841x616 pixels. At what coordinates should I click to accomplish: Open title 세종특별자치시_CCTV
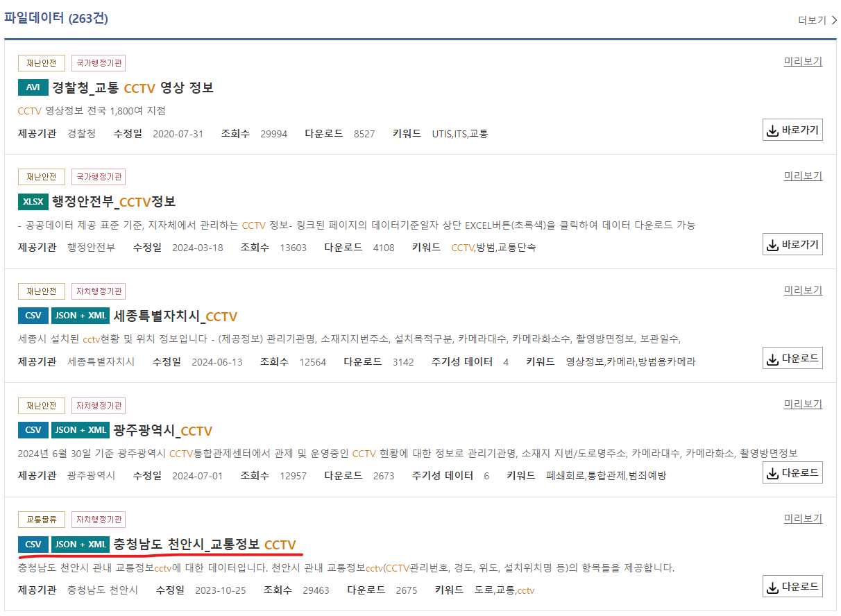[175, 316]
